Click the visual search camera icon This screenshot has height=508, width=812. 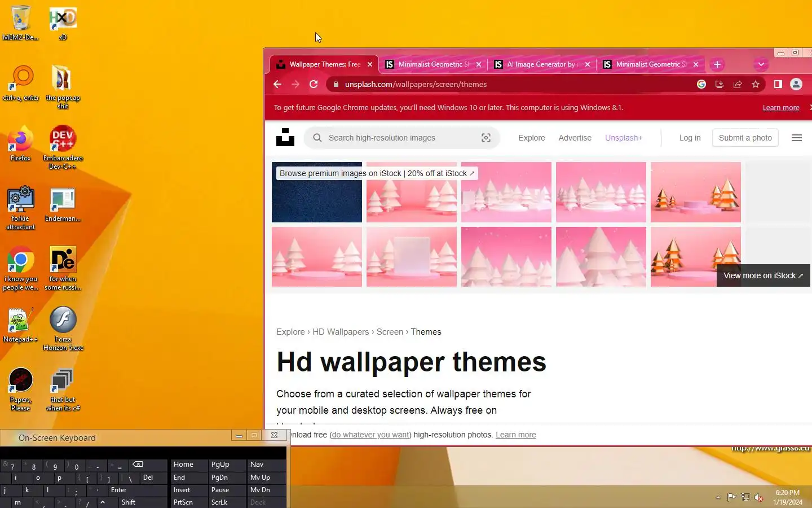[x=486, y=138]
